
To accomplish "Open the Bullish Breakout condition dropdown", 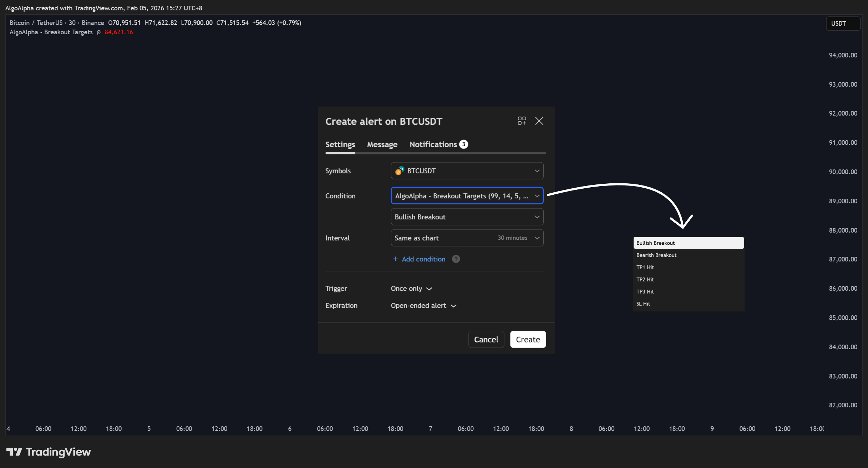I will click(x=467, y=217).
